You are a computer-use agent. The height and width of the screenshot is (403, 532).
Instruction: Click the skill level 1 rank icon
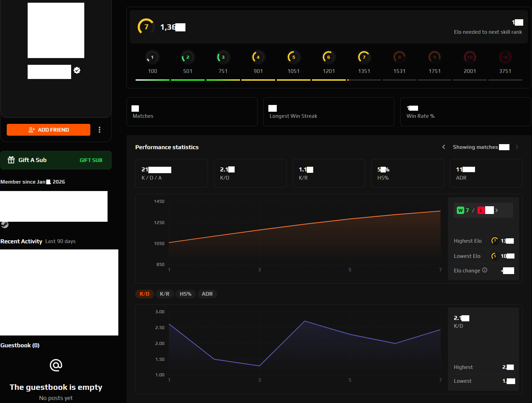tap(152, 57)
